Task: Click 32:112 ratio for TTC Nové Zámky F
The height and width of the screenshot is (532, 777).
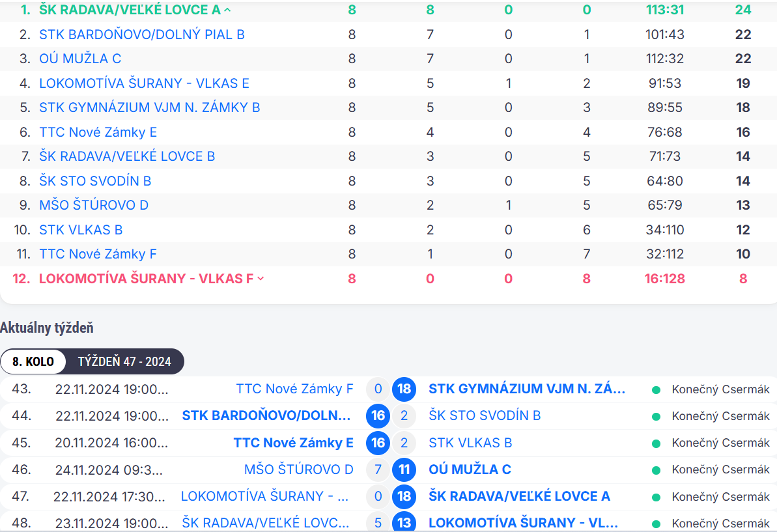Action: 665,254
